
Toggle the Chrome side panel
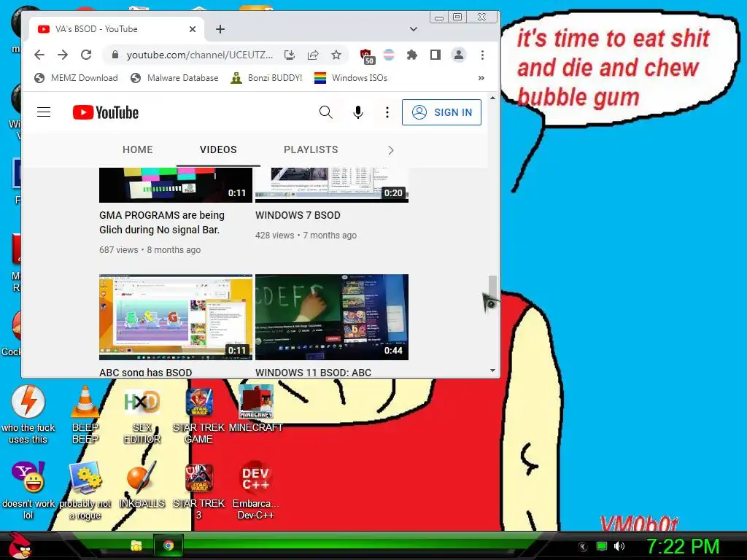point(436,55)
